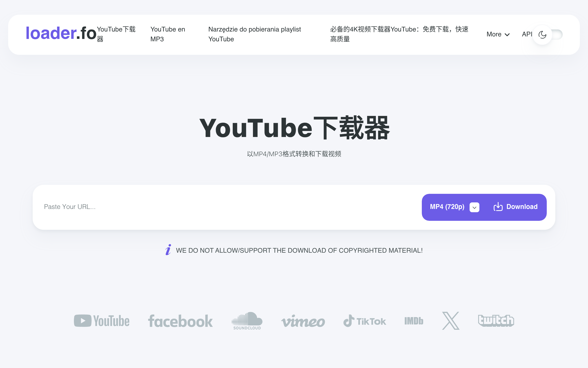The height and width of the screenshot is (368, 588).
Task: Expand the More menu
Action: click(498, 34)
